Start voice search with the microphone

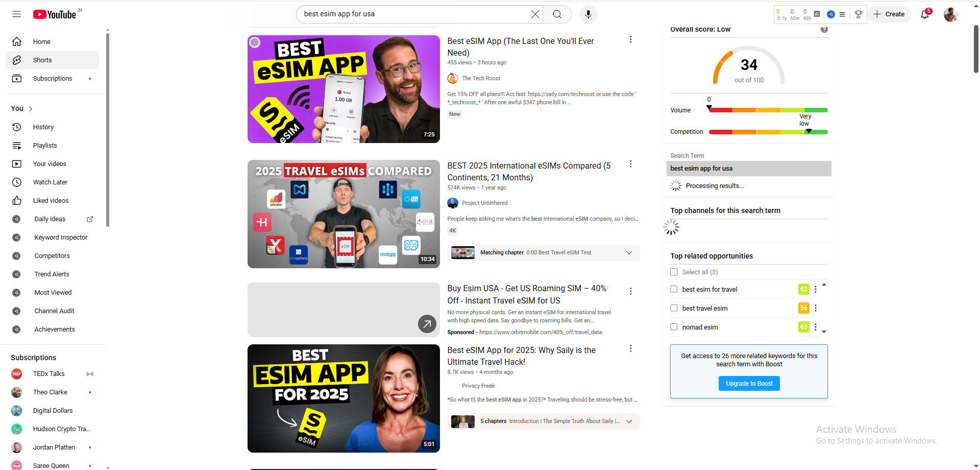pyautogui.click(x=589, y=14)
